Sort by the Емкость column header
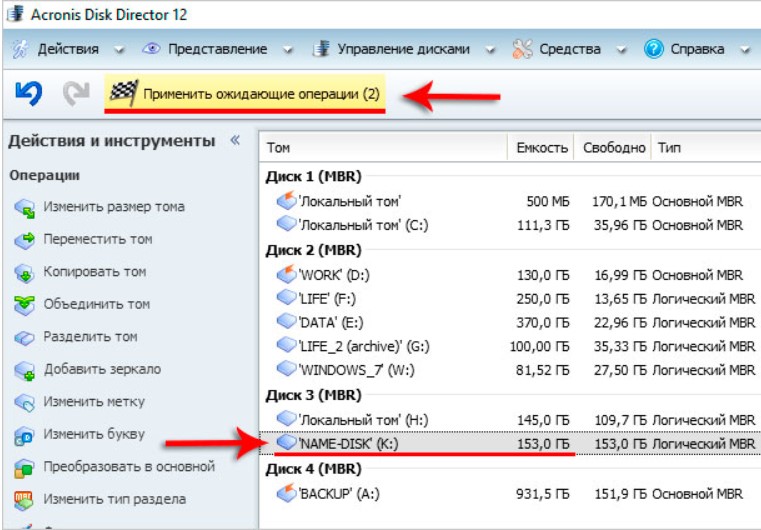Viewport: 761px width, 530px height. coord(541,148)
